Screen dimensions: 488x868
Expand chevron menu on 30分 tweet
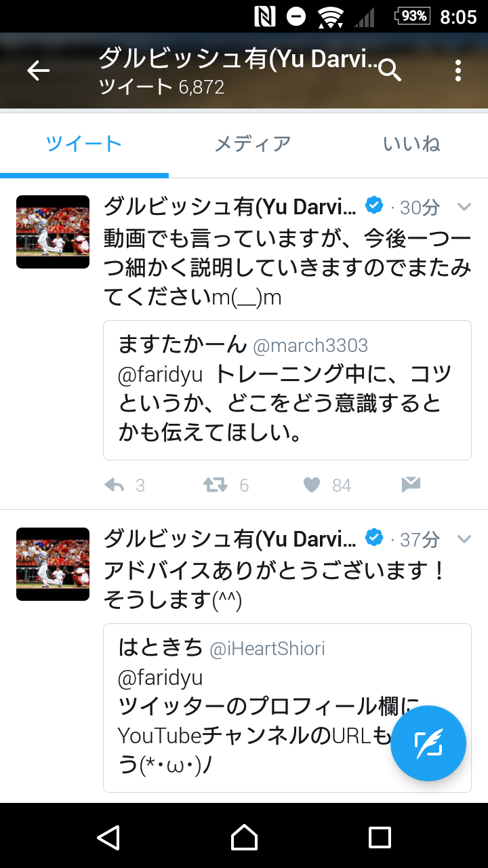tap(464, 207)
